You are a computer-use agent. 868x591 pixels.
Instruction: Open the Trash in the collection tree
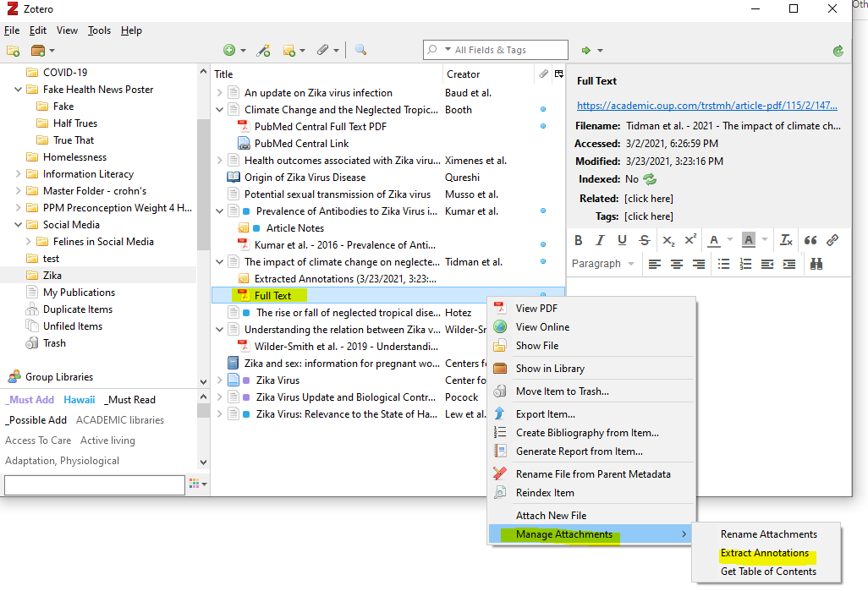[x=54, y=343]
